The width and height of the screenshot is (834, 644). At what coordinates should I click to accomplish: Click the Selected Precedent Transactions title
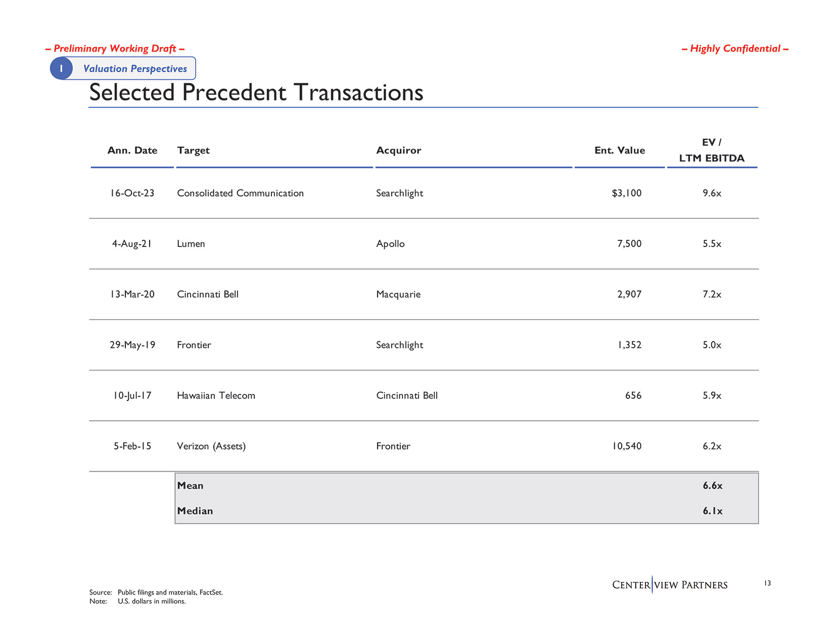(256, 92)
